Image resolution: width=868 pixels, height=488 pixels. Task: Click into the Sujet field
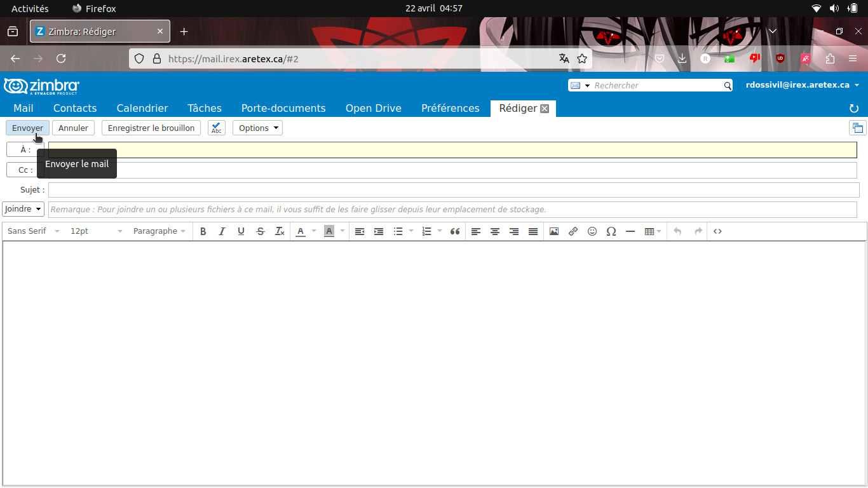click(454, 190)
